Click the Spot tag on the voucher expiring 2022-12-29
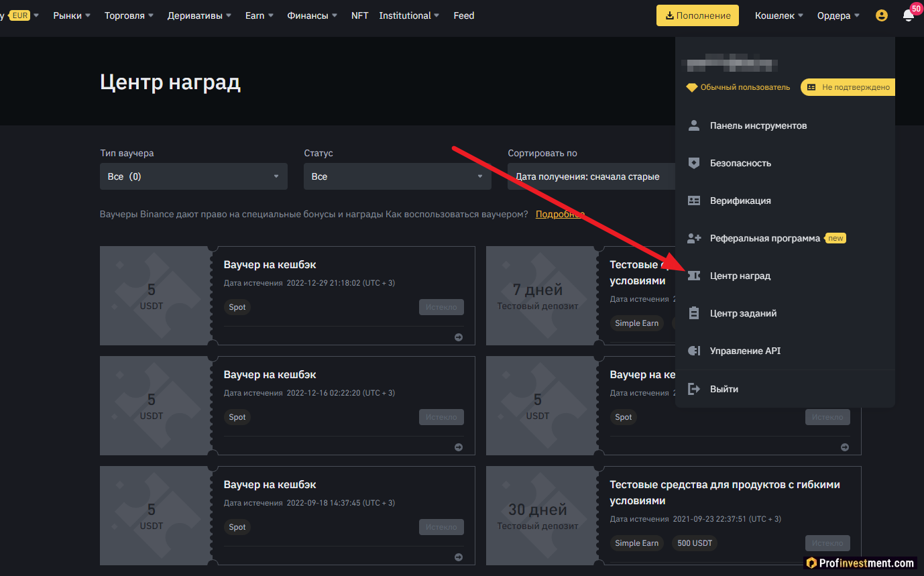Screen dimensions: 924x576 [237, 307]
